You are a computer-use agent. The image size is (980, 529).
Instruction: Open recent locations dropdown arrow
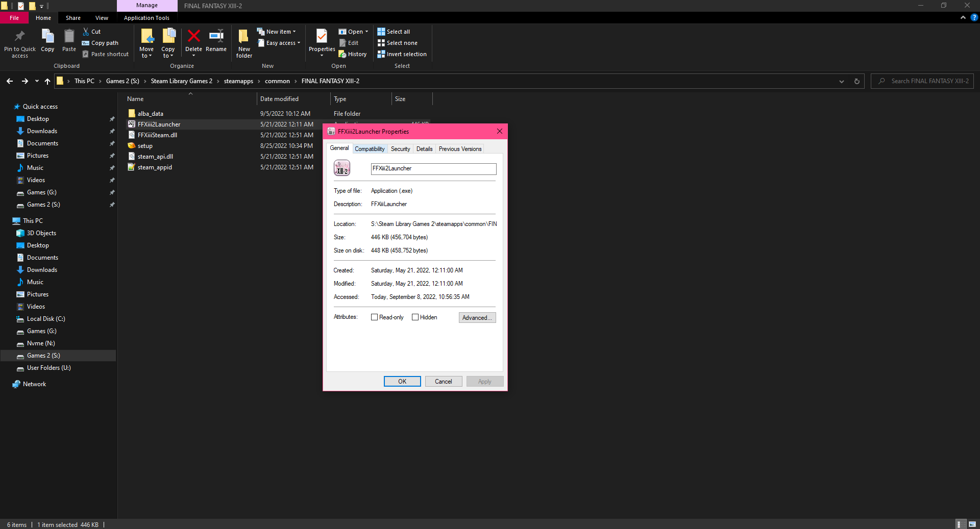37,81
